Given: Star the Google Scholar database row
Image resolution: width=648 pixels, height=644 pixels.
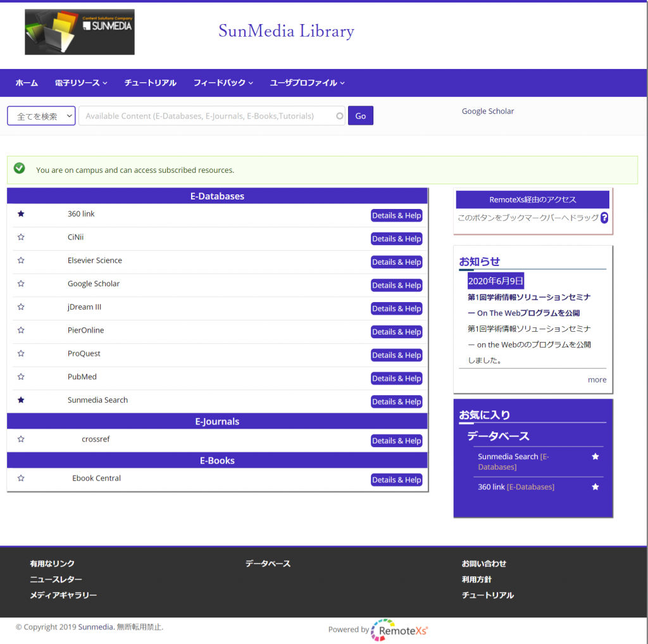Looking at the screenshot, I should (21, 283).
